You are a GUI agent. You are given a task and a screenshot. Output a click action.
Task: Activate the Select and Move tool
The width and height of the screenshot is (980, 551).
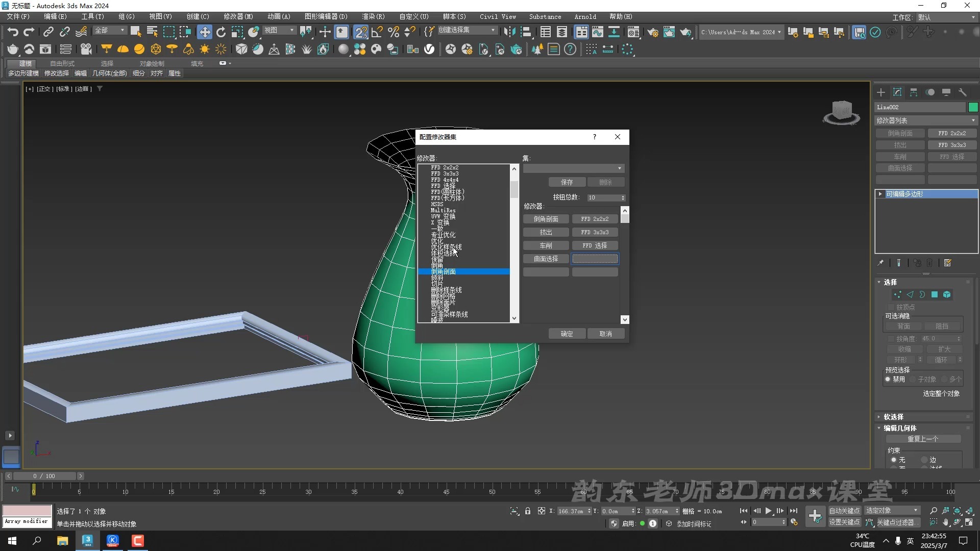(205, 32)
